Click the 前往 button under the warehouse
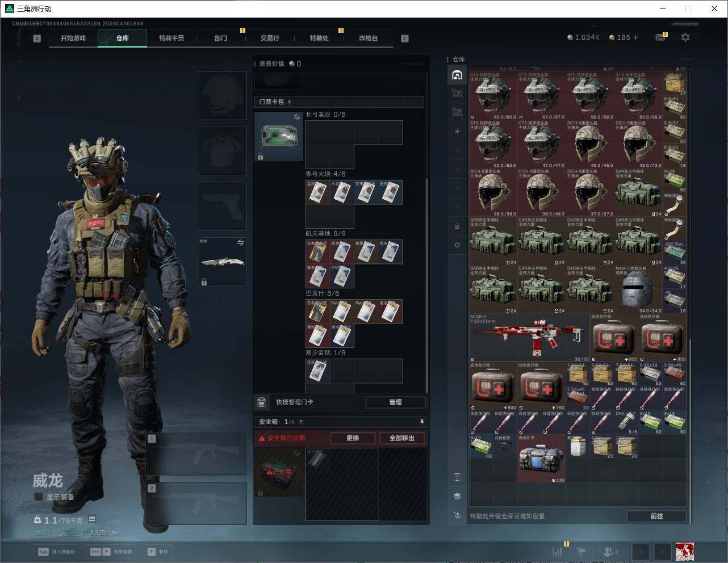 pyautogui.click(x=656, y=516)
